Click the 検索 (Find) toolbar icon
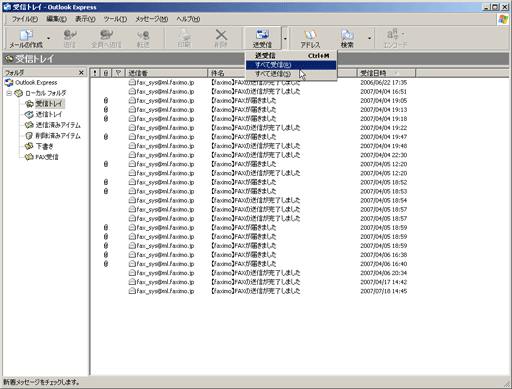The width and height of the screenshot is (512, 389). (x=347, y=39)
